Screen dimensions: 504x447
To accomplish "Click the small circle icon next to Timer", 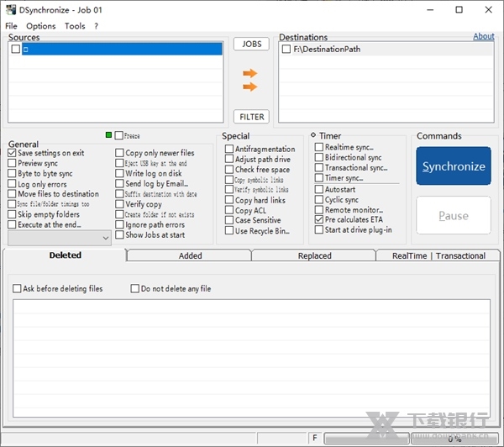I will point(312,135).
